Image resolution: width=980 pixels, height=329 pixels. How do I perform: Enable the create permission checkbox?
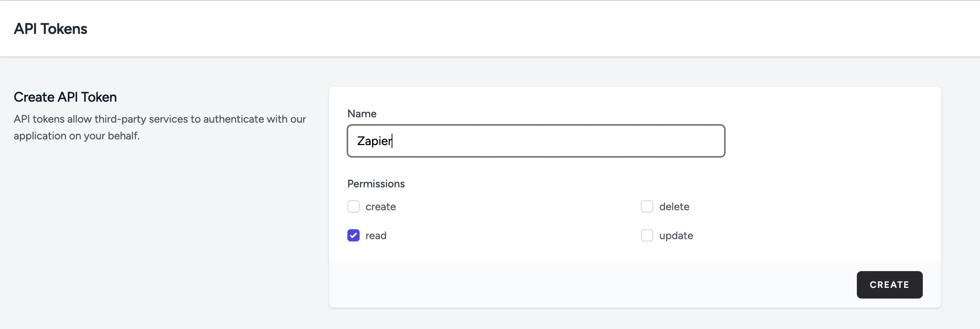point(353,206)
